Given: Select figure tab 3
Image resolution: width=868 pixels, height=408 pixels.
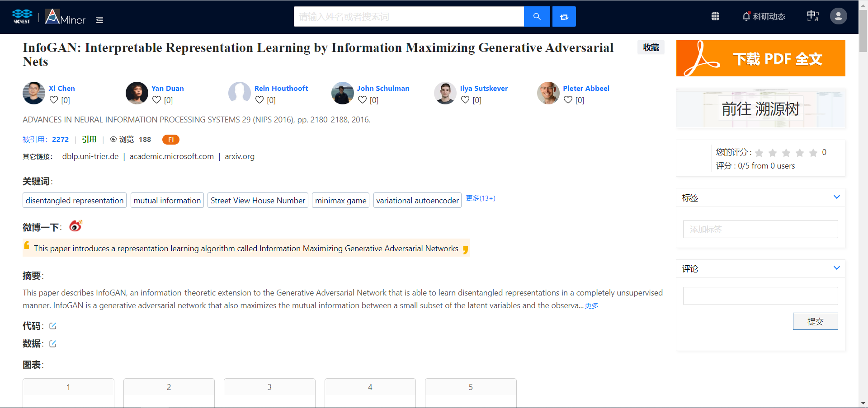Looking at the screenshot, I should pyautogui.click(x=269, y=387).
